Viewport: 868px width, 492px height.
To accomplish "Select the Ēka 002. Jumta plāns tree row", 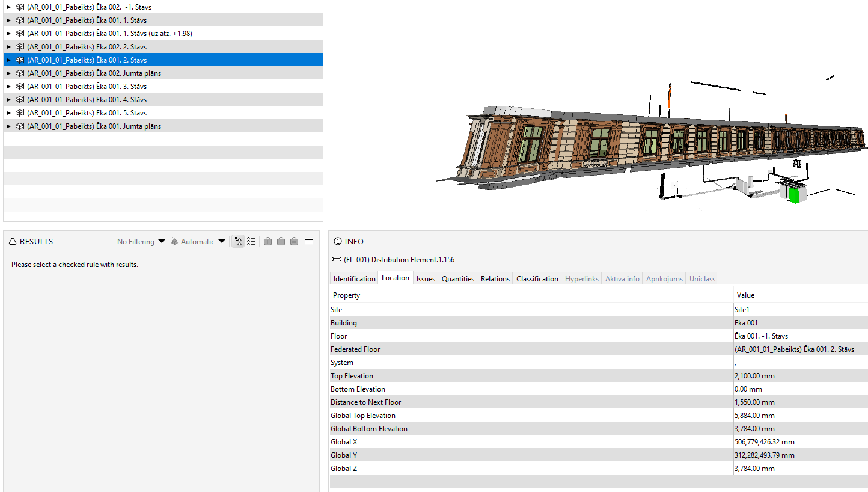I will 163,73.
